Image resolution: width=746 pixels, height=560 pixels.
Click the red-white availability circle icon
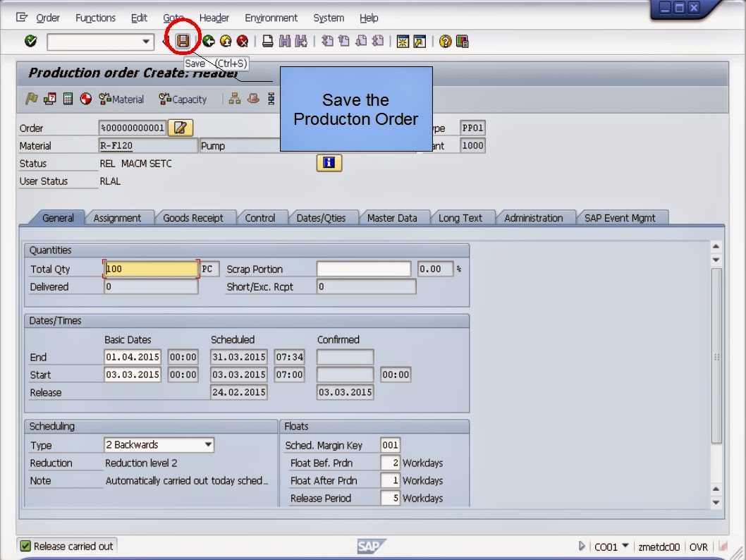86,99
